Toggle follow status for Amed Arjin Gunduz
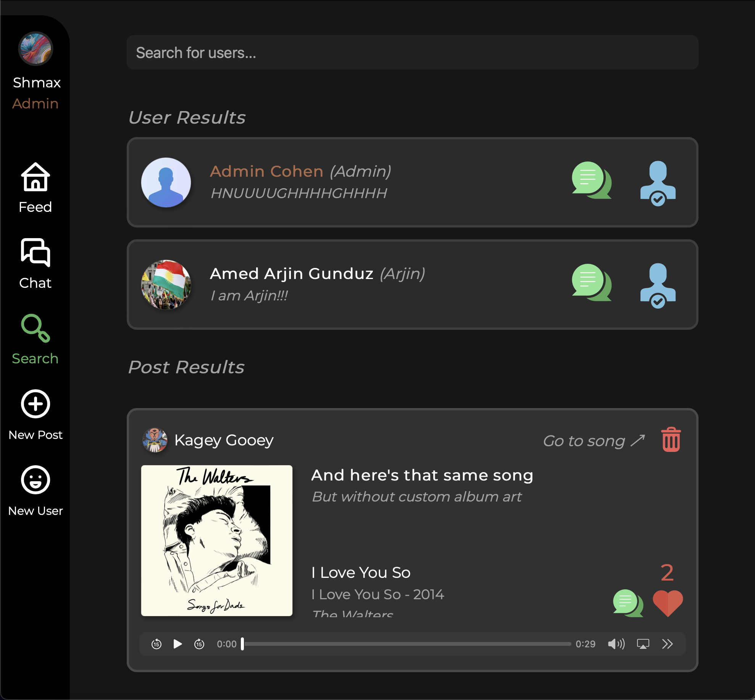Screen dimensions: 755x700 coord(658,285)
